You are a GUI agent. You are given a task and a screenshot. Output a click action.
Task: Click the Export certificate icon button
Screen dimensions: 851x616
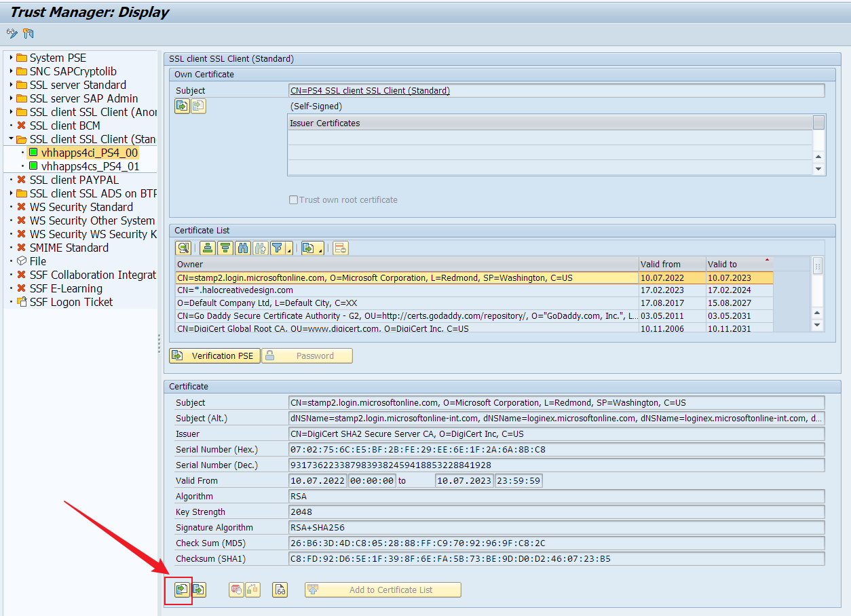(199, 590)
